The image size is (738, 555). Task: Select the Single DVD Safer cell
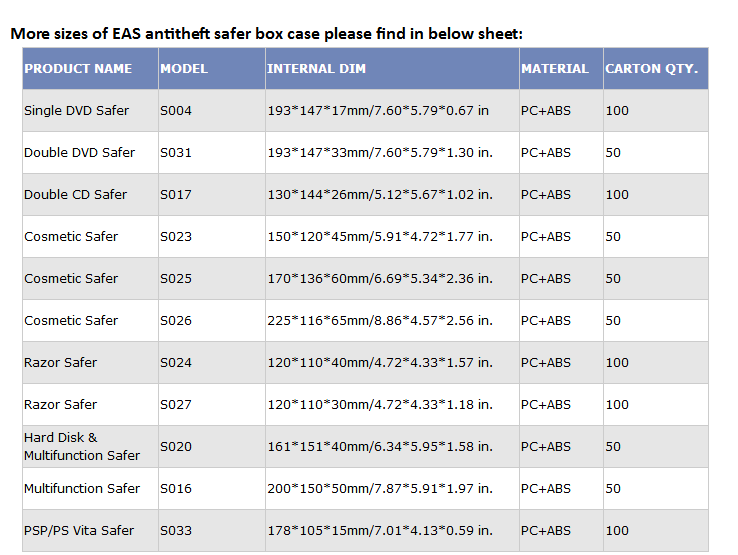pos(90,111)
